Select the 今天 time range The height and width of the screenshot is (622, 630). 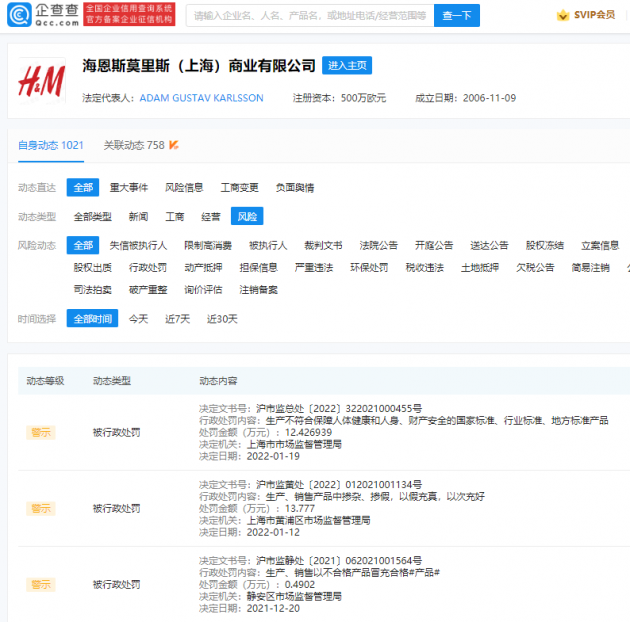coord(139,319)
